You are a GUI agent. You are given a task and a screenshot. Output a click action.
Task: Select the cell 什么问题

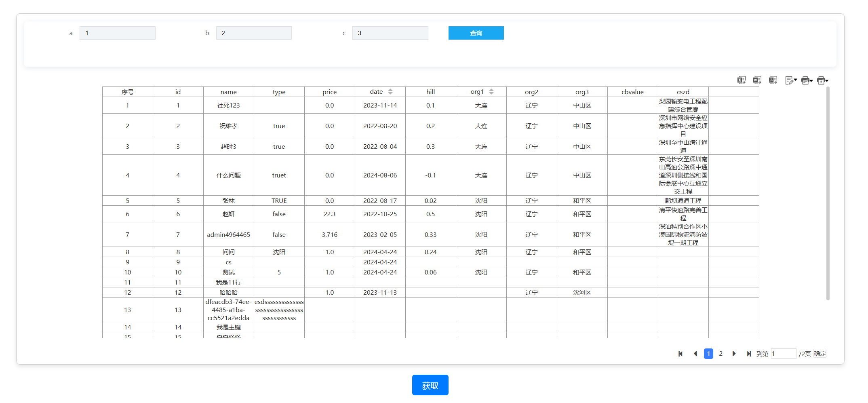(x=229, y=175)
